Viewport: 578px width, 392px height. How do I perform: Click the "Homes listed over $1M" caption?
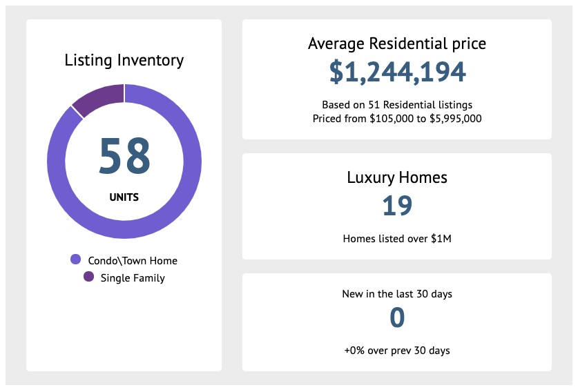[397, 239]
